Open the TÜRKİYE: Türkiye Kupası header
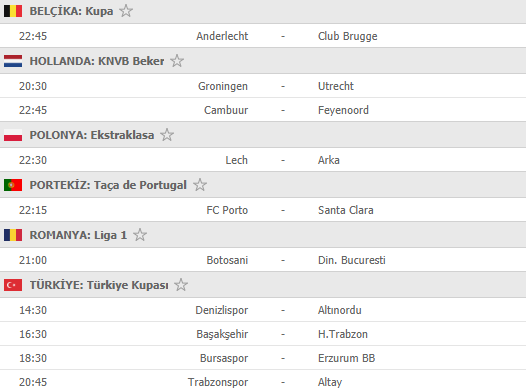 (x=263, y=285)
